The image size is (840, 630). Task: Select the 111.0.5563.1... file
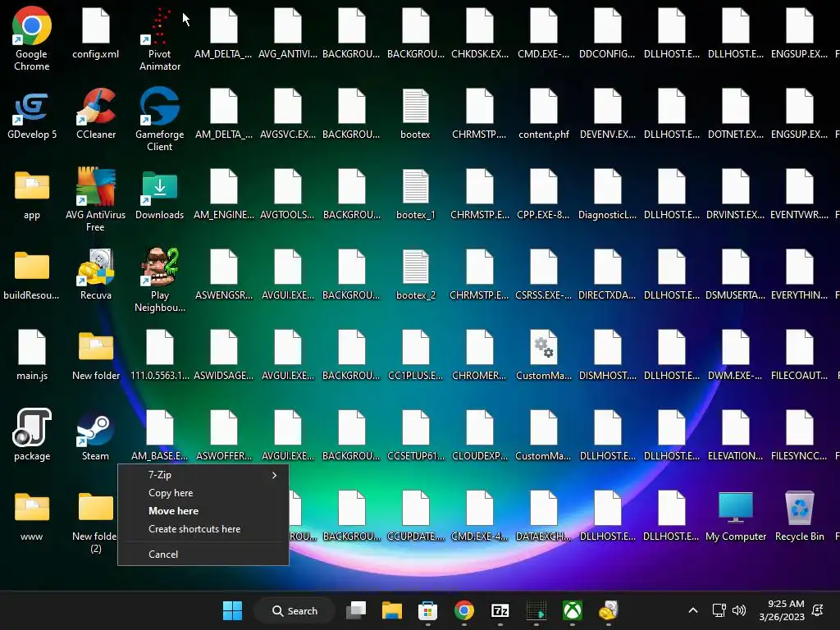(x=160, y=354)
